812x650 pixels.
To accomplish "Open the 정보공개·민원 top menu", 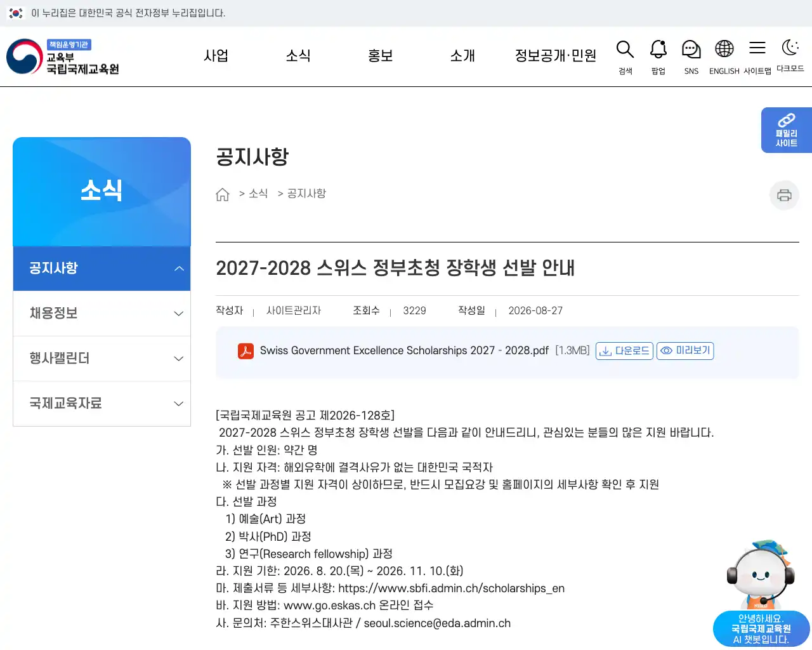I will pyautogui.click(x=556, y=56).
